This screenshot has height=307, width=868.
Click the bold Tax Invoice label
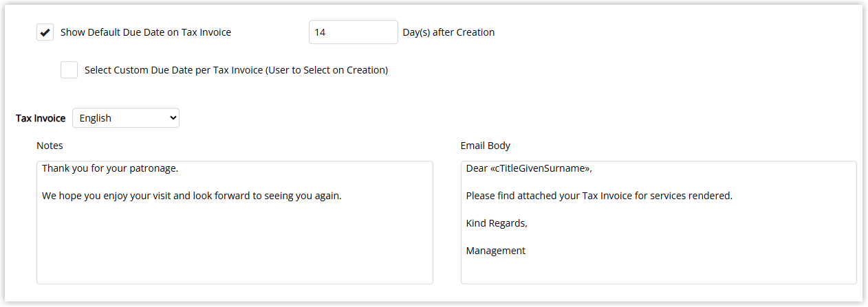coord(41,118)
